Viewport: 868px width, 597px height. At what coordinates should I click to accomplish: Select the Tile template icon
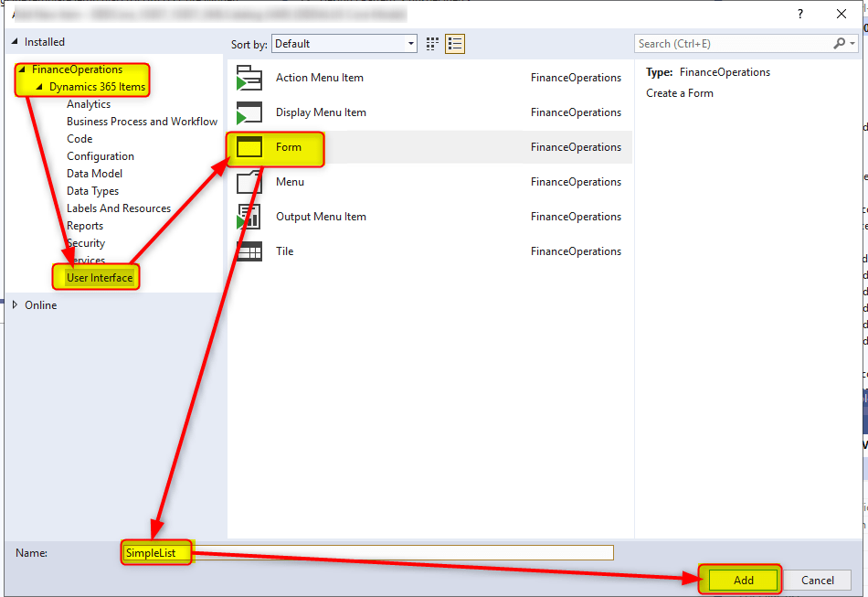[x=249, y=252]
